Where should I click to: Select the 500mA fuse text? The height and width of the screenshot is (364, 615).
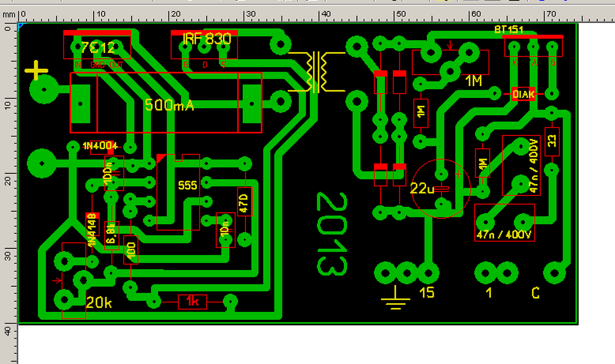click(170, 105)
